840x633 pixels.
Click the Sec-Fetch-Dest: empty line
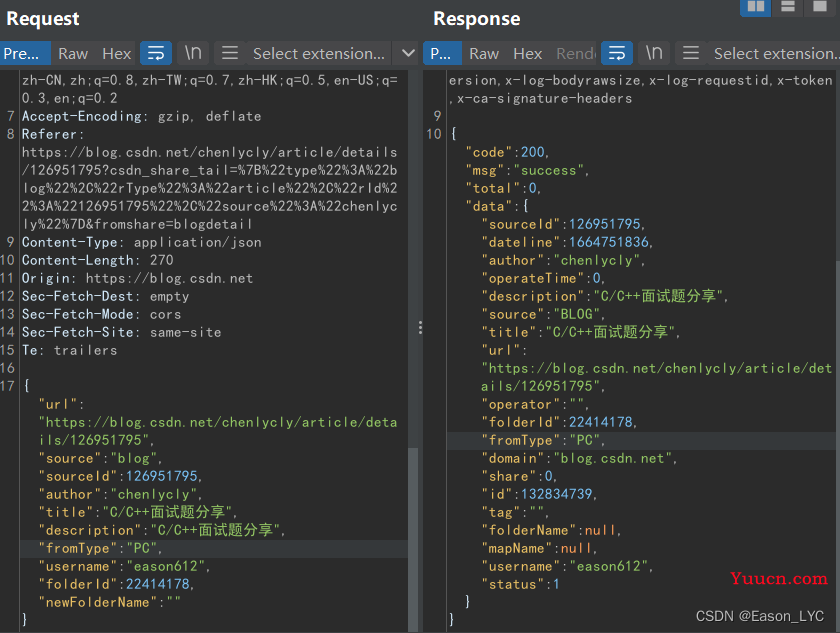[105, 296]
